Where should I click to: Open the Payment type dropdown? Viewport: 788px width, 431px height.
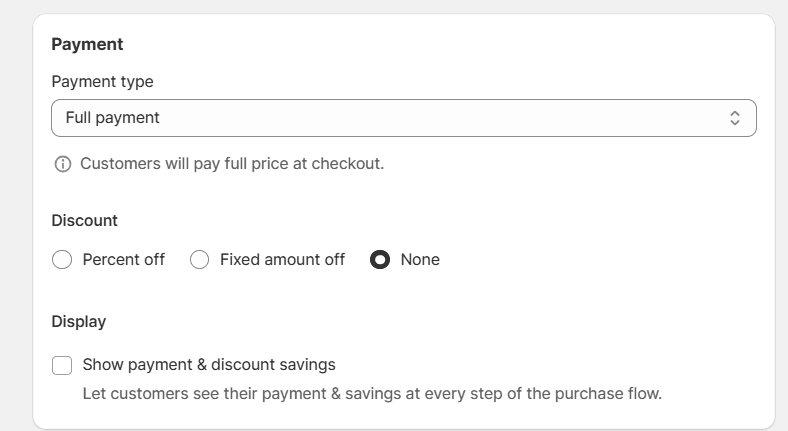[x=403, y=118]
